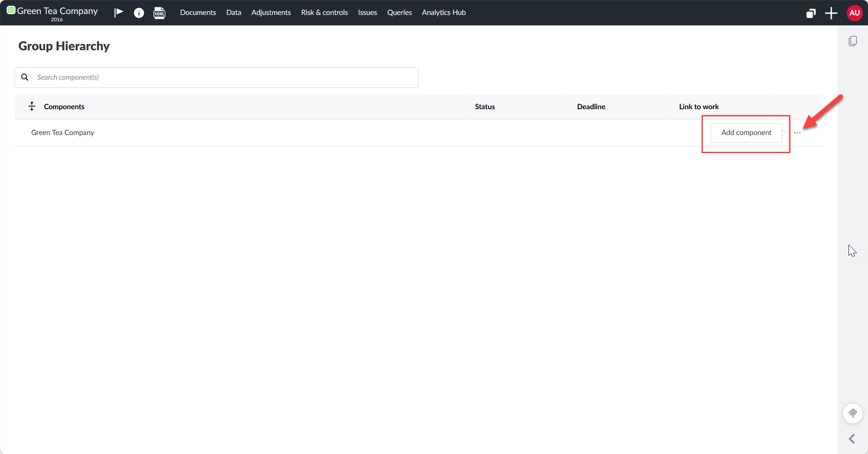The width and height of the screenshot is (868, 454).
Task: Click the Status column header
Action: tap(485, 106)
